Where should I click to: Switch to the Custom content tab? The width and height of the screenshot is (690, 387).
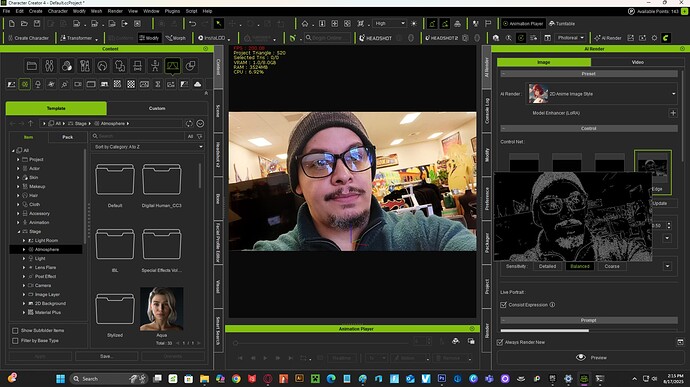(x=157, y=108)
